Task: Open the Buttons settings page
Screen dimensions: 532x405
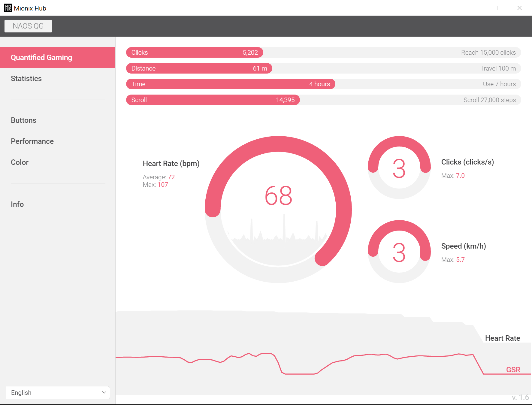Action: pyautogui.click(x=24, y=120)
